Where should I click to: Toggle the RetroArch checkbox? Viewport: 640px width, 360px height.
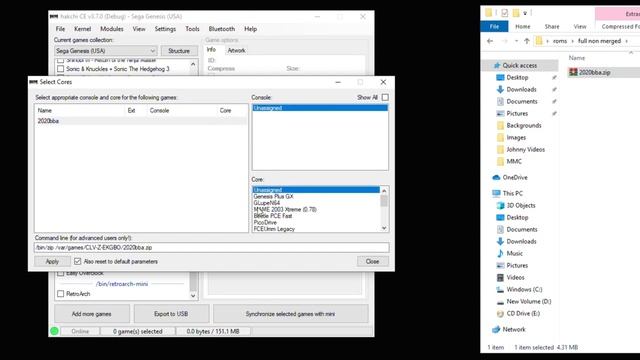point(60,294)
